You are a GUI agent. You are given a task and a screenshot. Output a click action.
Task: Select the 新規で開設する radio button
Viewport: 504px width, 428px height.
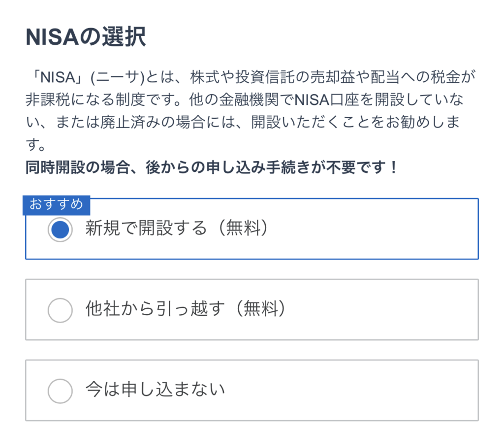(60, 230)
